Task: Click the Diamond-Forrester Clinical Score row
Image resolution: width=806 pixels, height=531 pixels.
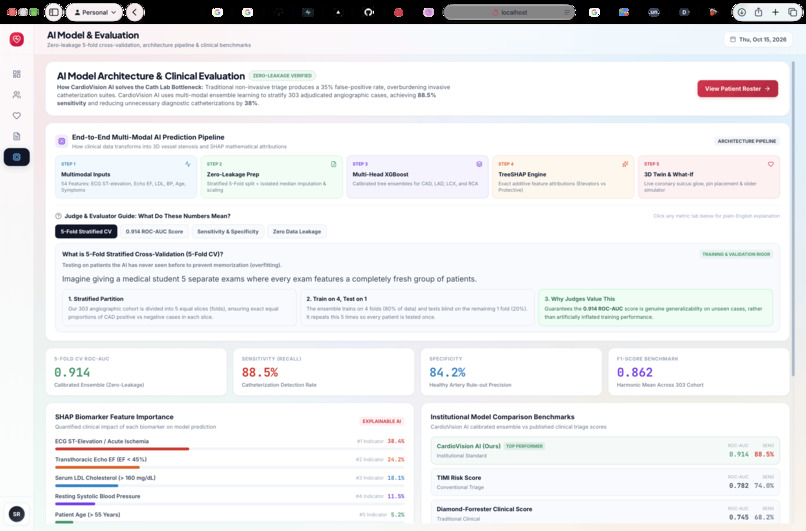Action: click(605, 512)
